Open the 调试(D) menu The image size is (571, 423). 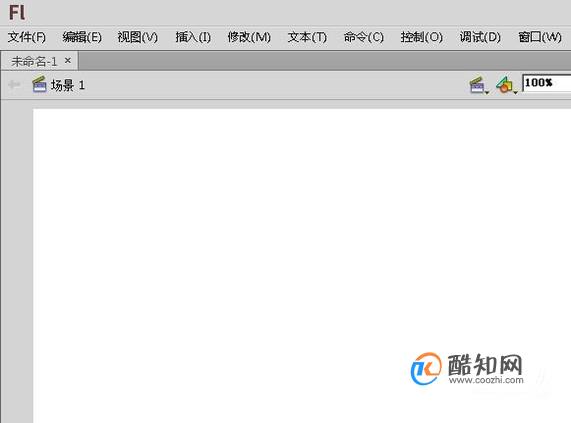(480, 37)
